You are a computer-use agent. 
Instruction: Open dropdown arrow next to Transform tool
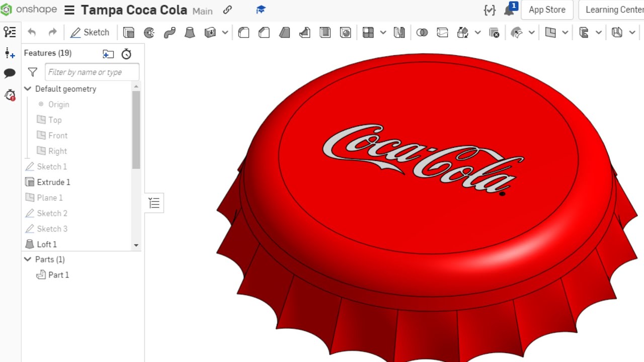tap(477, 33)
